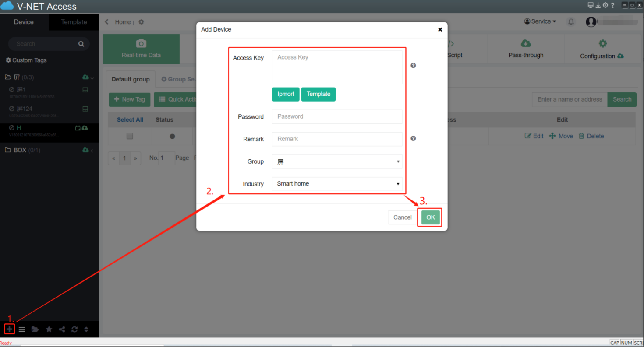This screenshot has height=347, width=644.
Task: Expand the BOX device group
Action: (20, 150)
